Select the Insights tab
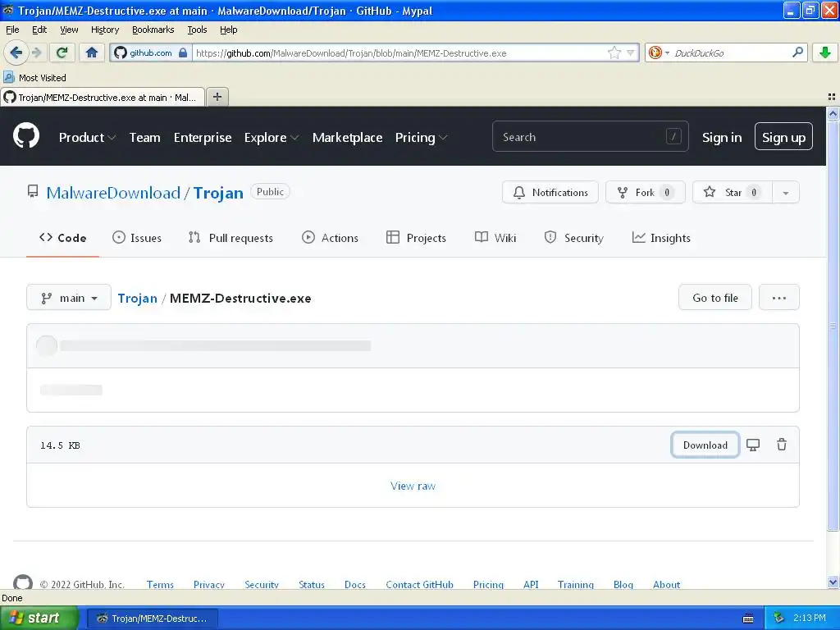840x630 pixels. point(661,238)
